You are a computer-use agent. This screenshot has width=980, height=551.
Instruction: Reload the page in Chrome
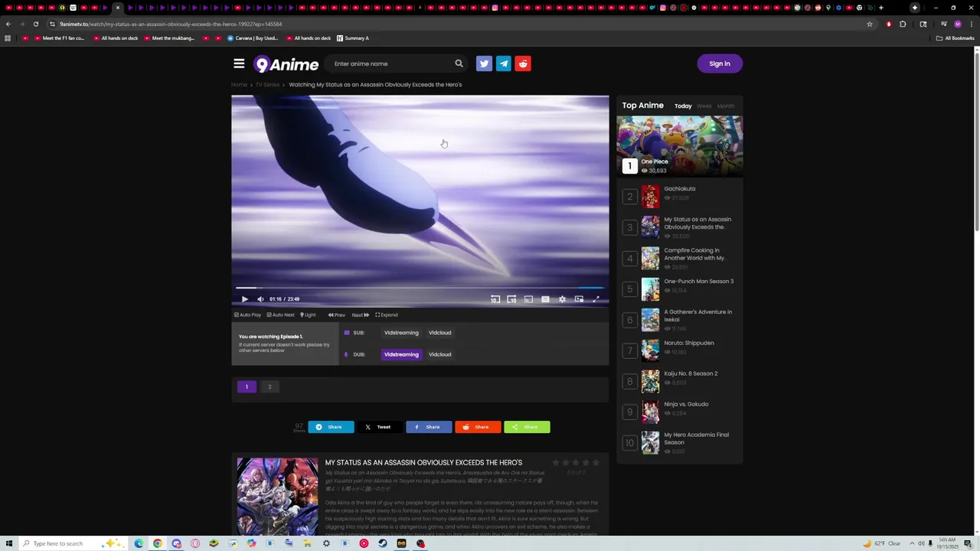point(36,24)
